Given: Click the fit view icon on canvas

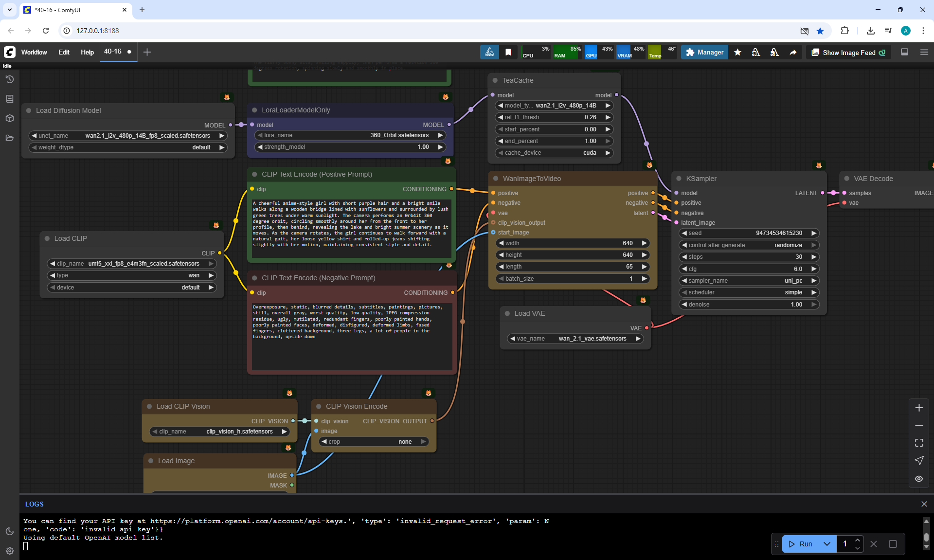Looking at the screenshot, I should pos(919,443).
